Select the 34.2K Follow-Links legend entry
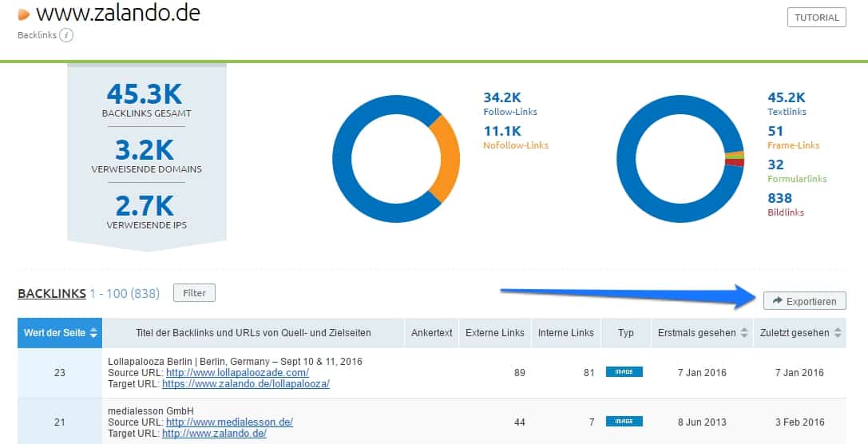 509,104
